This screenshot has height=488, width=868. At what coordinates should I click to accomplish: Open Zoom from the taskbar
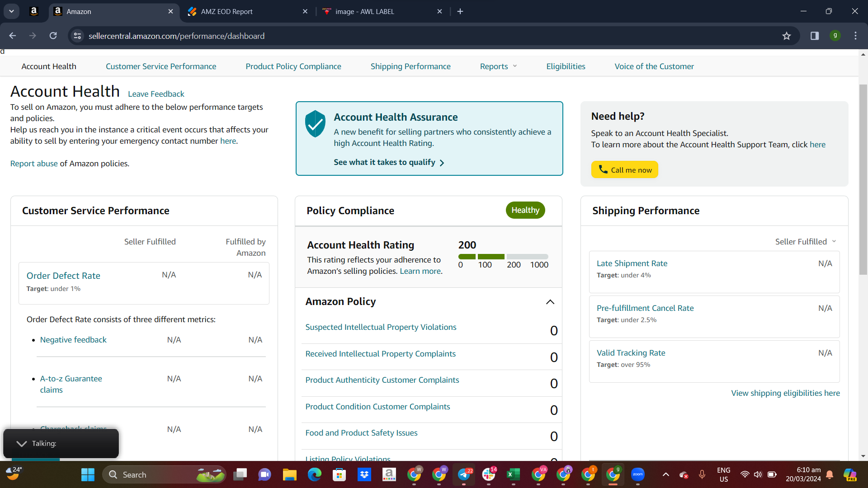638,474
